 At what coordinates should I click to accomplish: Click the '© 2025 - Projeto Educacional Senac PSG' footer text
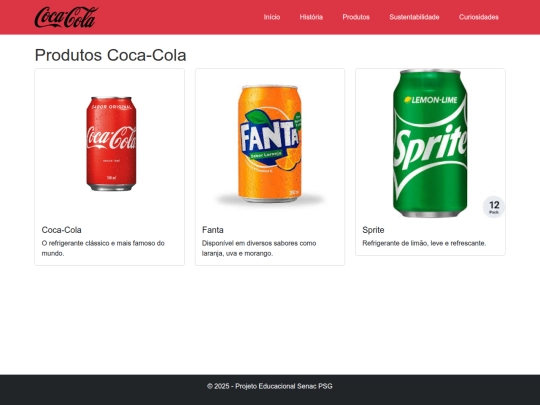pos(270,386)
